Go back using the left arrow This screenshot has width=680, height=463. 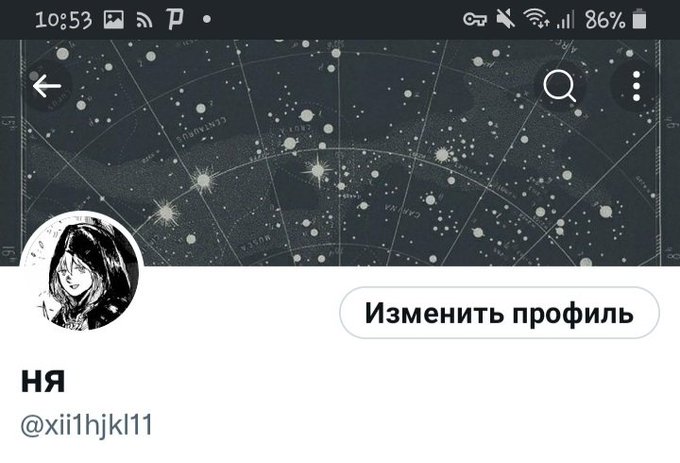point(47,86)
